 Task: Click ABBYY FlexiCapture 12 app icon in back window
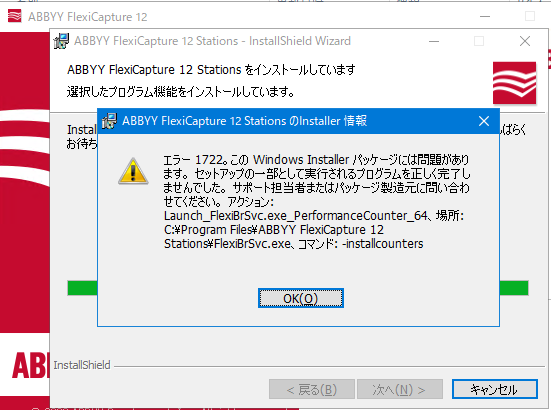coord(14,17)
